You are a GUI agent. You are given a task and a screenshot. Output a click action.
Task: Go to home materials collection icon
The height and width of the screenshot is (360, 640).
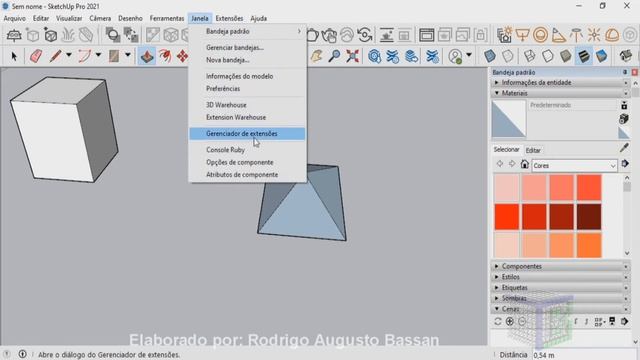point(524,164)
